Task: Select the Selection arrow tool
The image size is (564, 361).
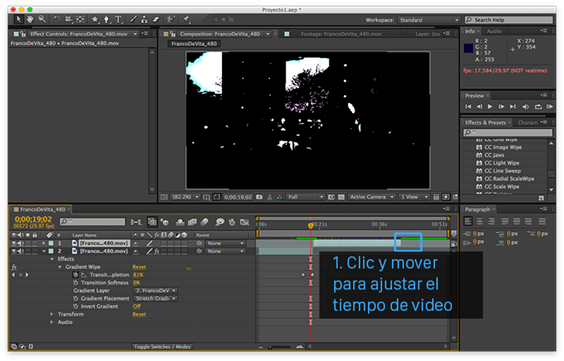Action: pyautogui.click(x=18, y=19)
